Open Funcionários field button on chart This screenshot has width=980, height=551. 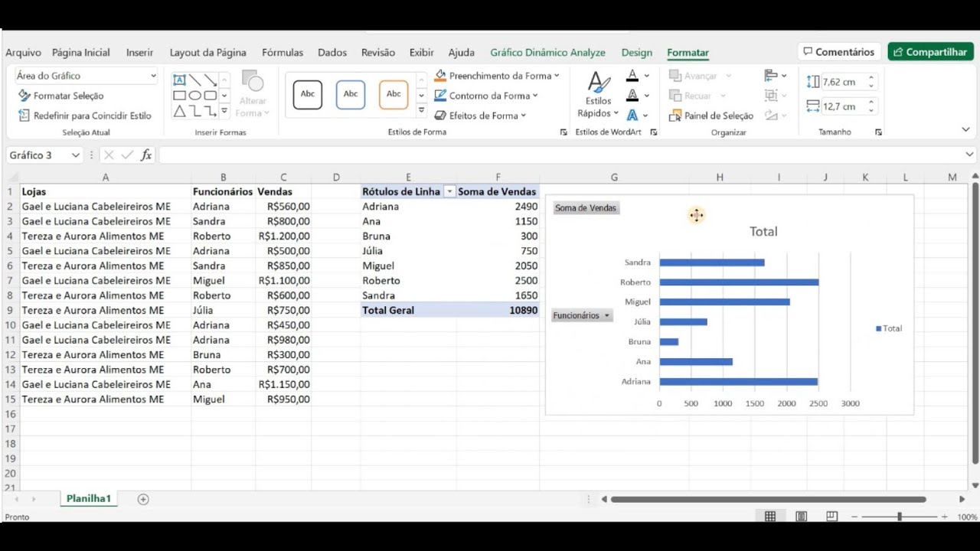coord(582,315)
